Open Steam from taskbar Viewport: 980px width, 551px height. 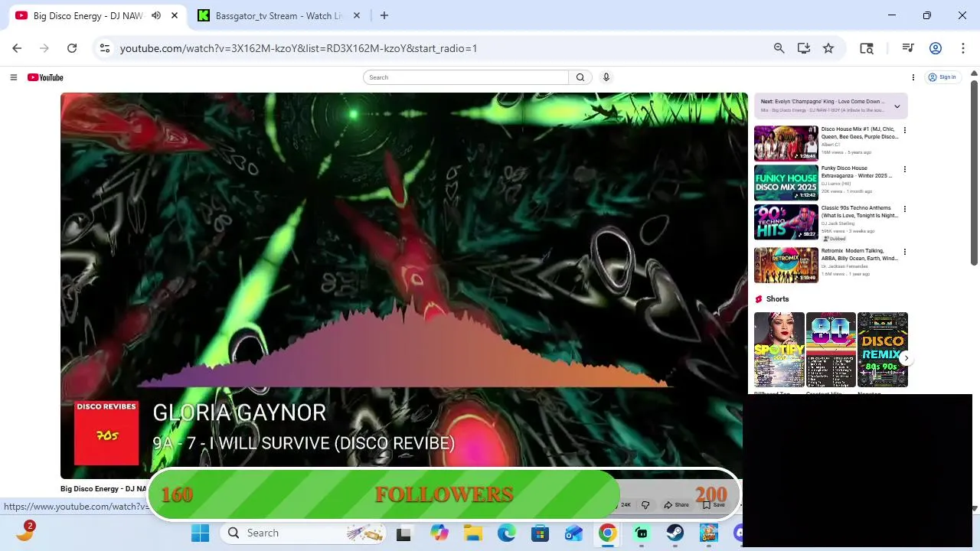[675, 533]
